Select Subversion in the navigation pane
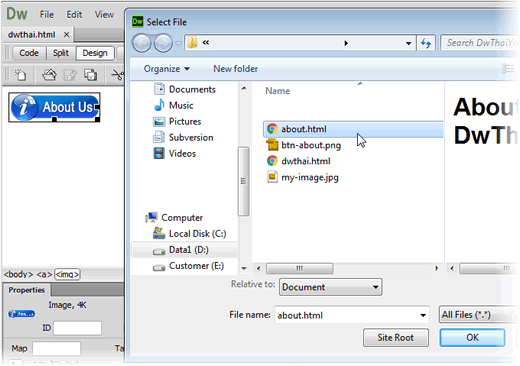The height and width of the screenshot is (366, 520). [x=183, y=137]
